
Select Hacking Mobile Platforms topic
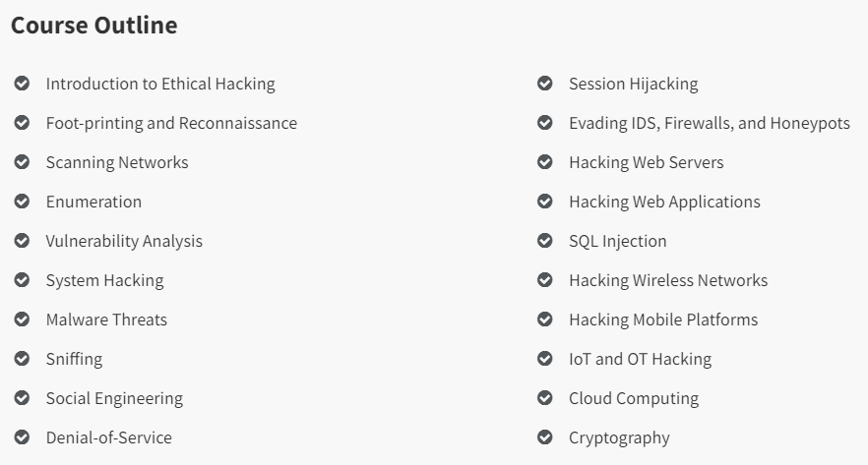[x=663, y=320]
